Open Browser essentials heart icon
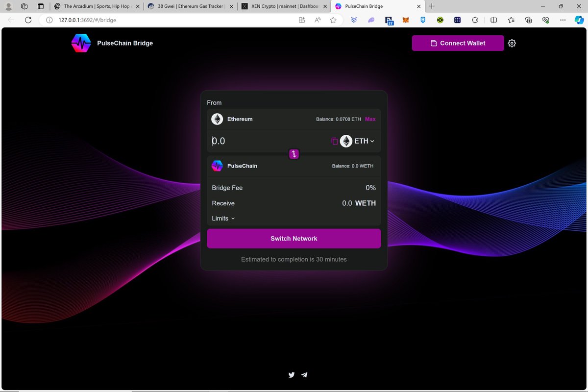This screenshot has width=588, height=392. [x=546, y=20]
